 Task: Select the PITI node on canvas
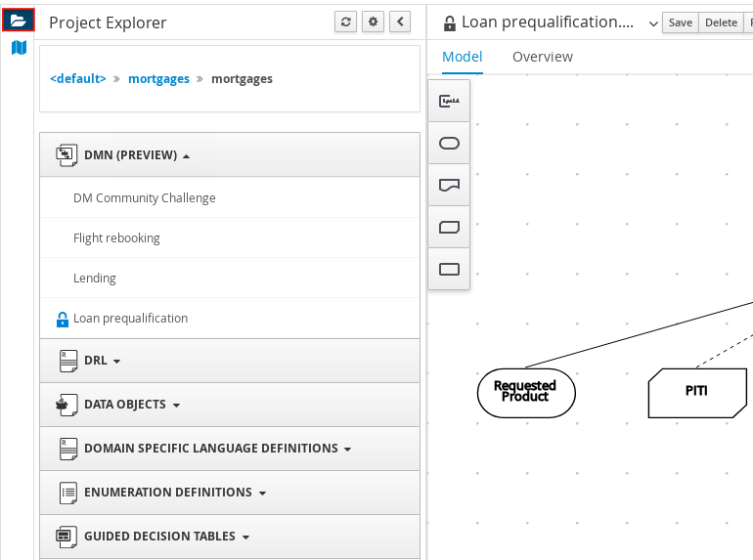(696, 392)
